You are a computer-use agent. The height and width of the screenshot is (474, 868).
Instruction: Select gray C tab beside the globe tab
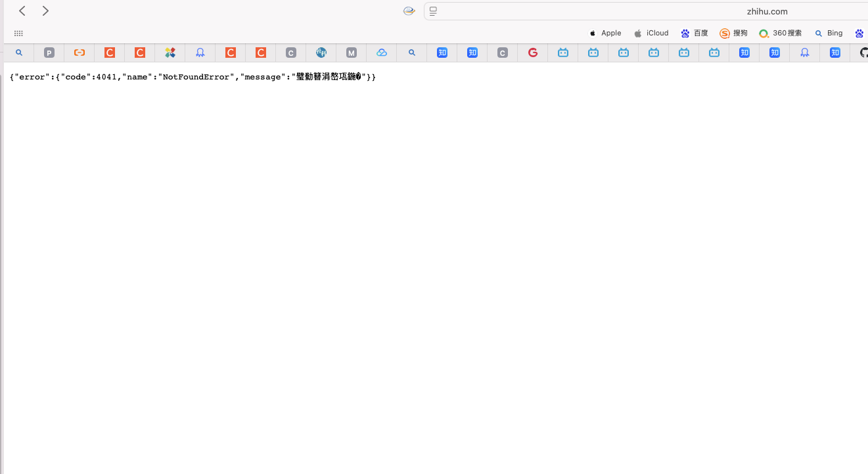[291, 53]
